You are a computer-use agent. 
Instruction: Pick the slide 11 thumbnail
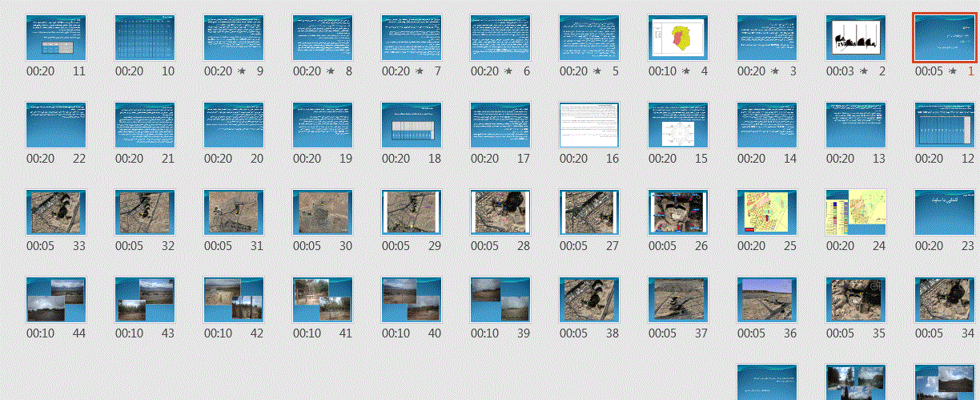pyautogui.click(x=56, y=38)
